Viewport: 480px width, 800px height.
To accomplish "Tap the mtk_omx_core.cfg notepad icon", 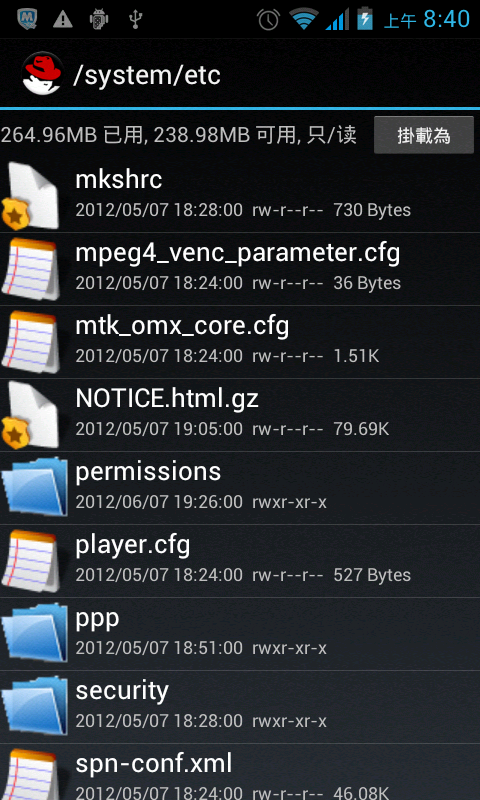I will click(x=31, y=342).
